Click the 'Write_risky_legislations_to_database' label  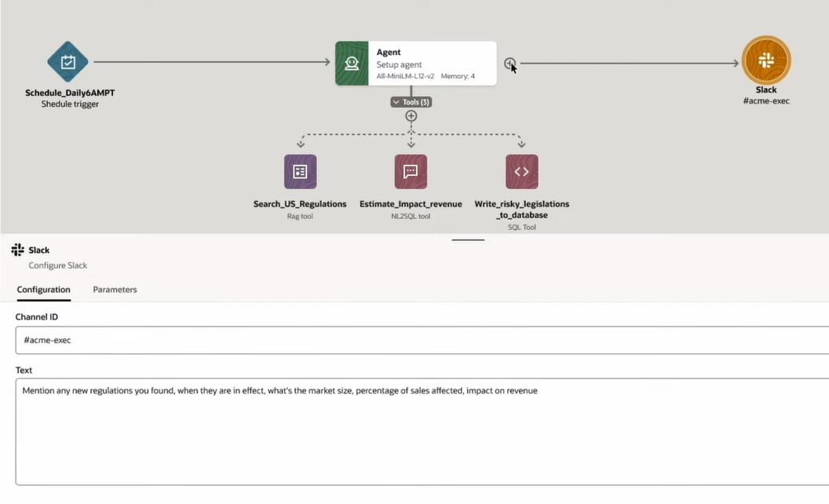pos(522,210)
